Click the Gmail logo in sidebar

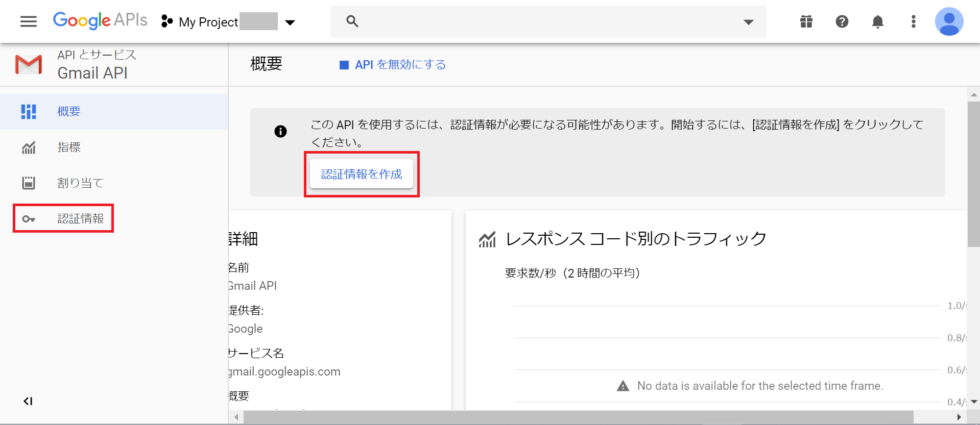pos(29,64)
